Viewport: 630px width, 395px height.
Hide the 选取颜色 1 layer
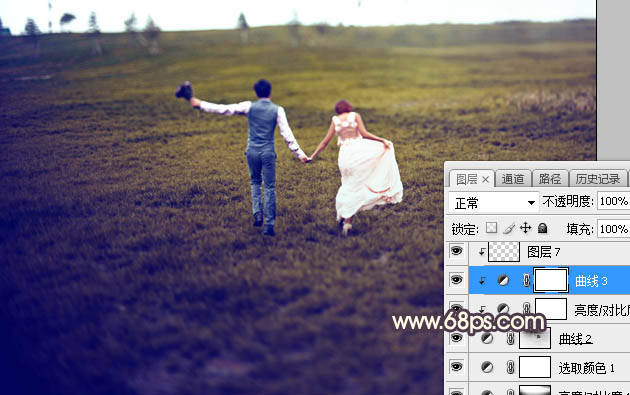point(456,366)
